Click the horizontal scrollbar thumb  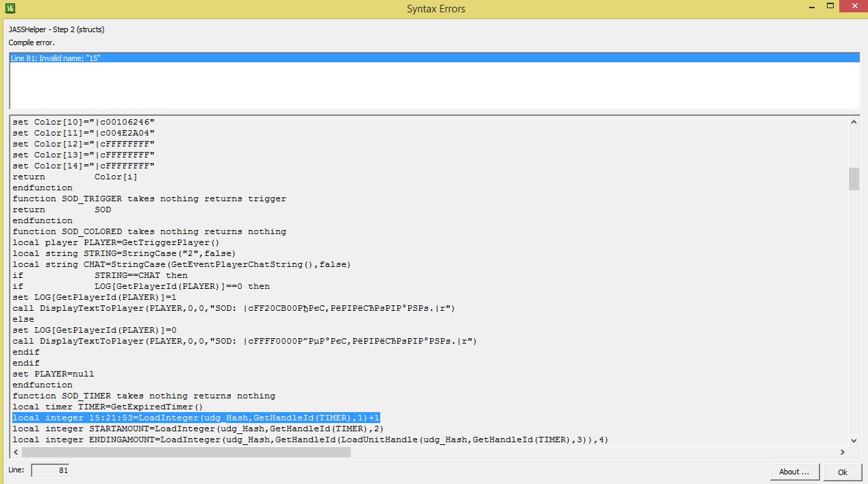(186, 452)
